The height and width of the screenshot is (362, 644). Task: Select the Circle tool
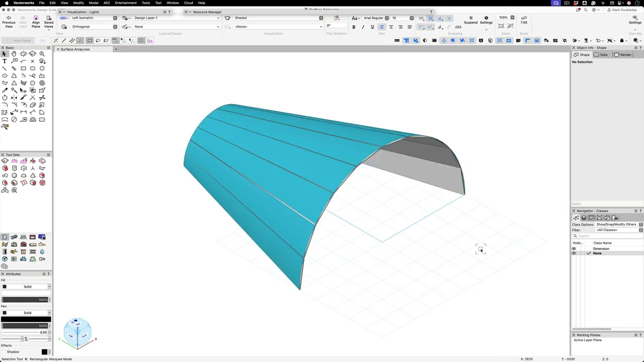(x=42, y=68)
